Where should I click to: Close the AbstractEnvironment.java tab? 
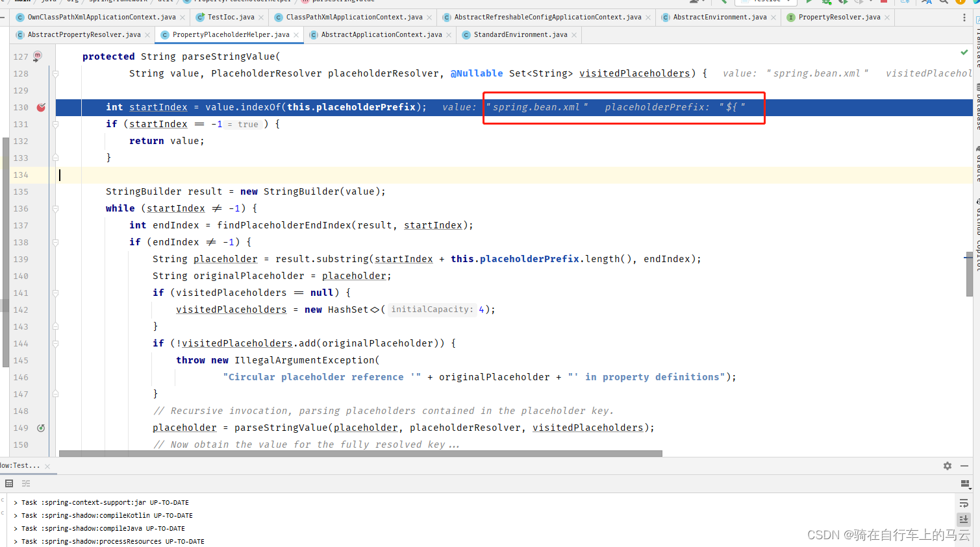pyautogui.click(x=773, y=18)
